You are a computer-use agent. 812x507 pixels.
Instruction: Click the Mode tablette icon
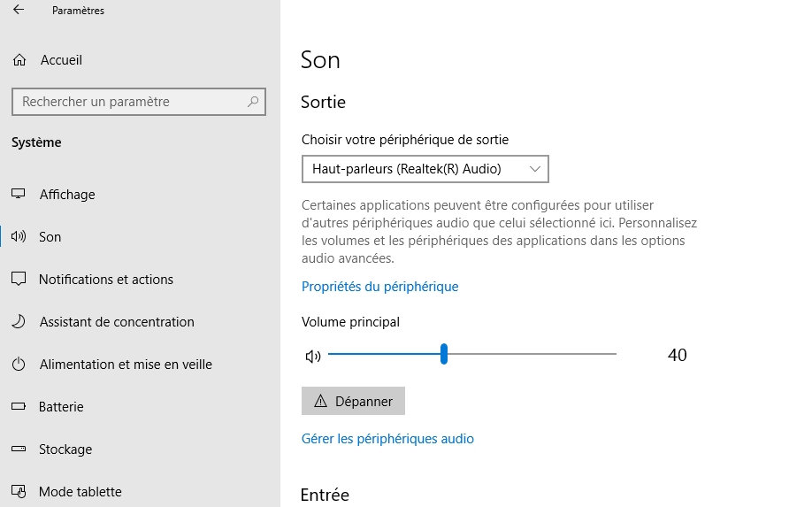point(19,492)
